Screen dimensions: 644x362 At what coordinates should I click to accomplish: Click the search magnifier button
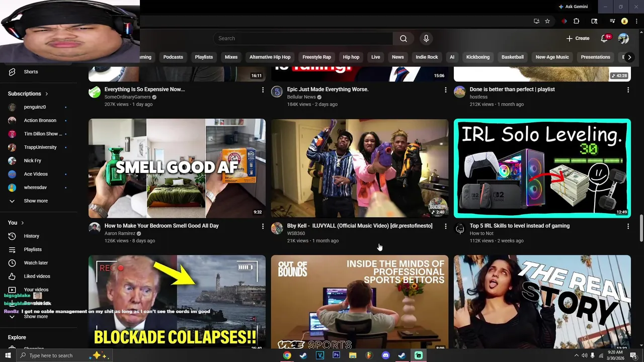click(404, 38)
